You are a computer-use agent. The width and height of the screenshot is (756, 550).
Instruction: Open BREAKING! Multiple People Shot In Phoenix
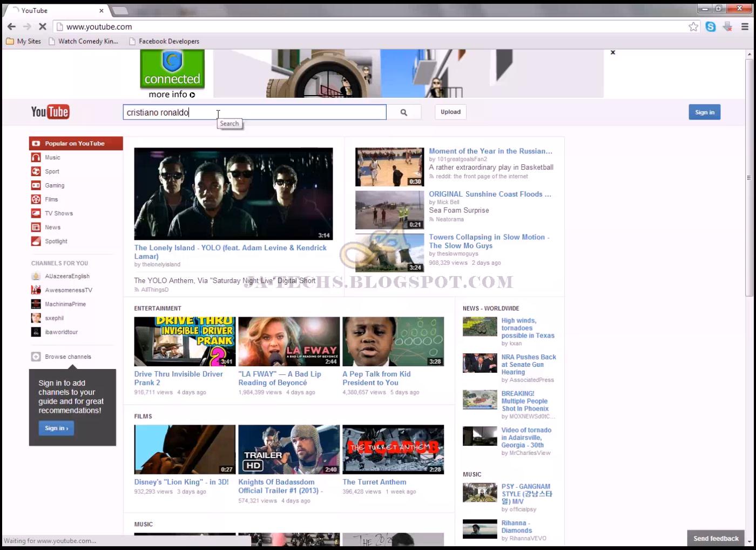coord(524,401)
